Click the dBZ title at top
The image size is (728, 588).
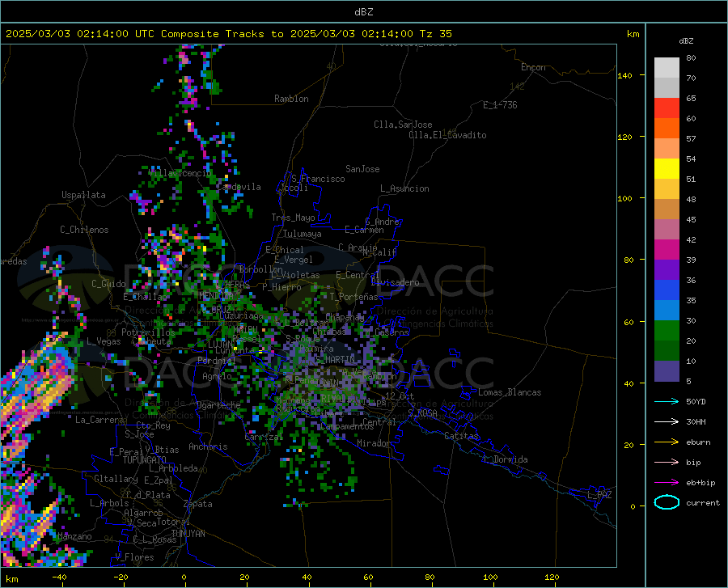pos(363,12)
